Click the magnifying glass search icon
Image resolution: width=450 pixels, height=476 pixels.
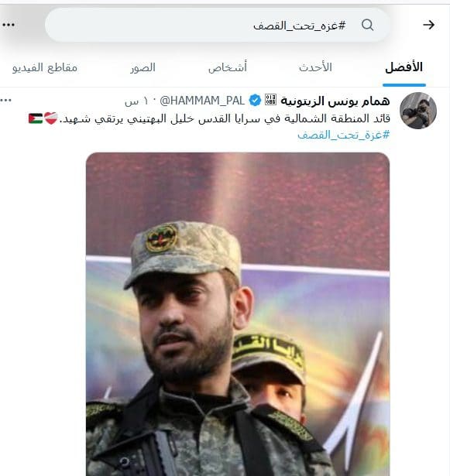[x=367, y=25]
